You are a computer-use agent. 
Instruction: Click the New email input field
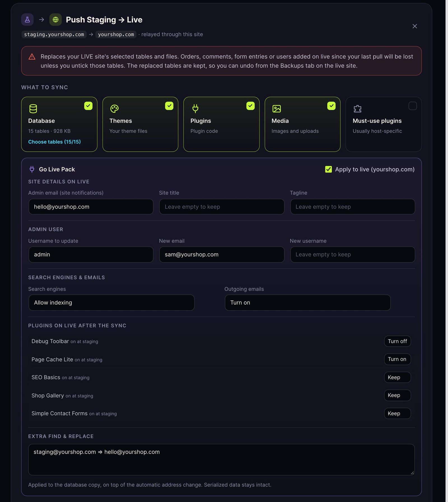[x=222, y=254]
